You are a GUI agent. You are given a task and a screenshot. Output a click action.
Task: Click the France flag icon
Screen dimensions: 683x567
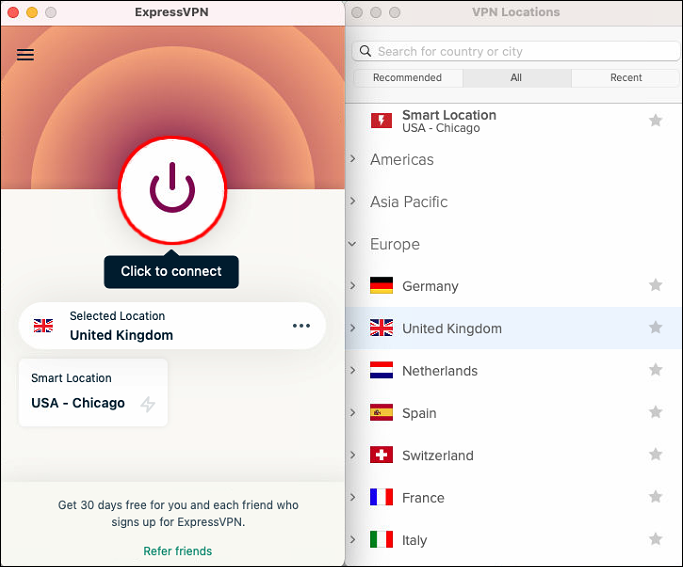click(x=381, y=497)
